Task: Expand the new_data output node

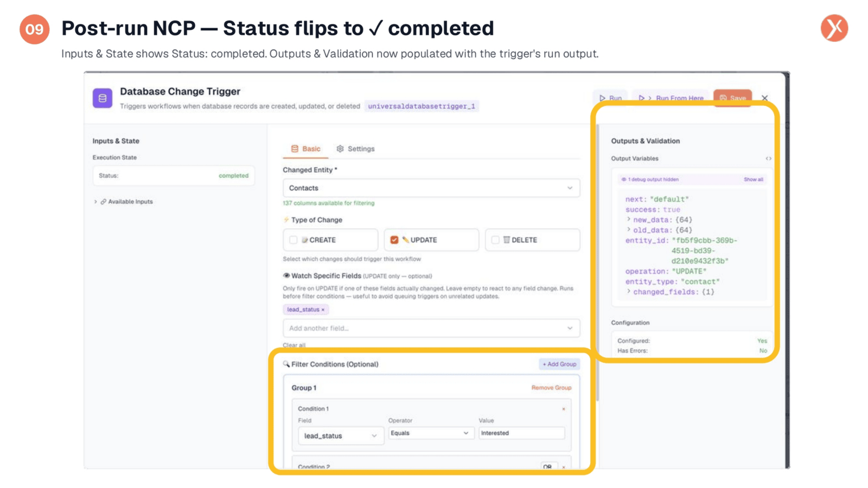Action: pyautogui.click(x=629, y=220)
